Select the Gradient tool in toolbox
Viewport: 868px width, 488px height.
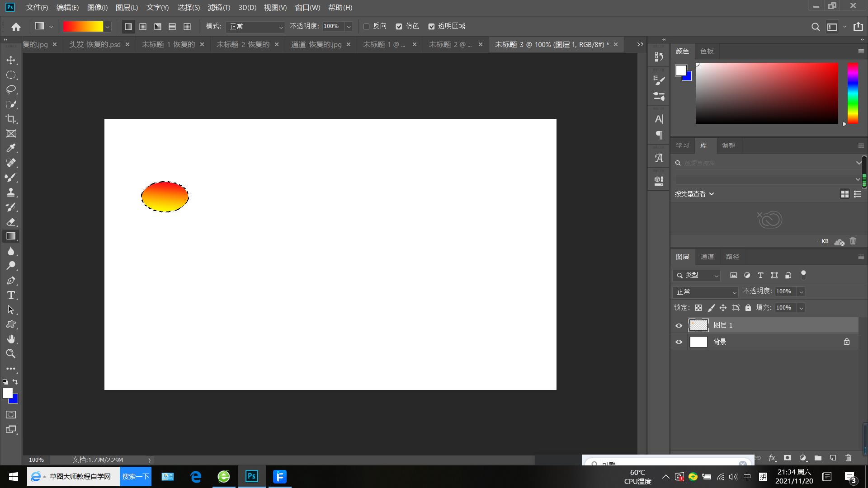pos(11,236)
